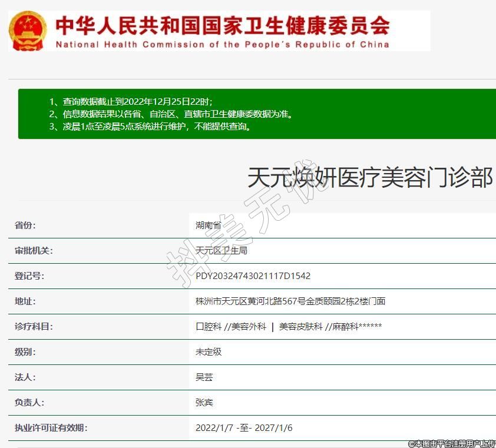Click the national emblem logo
This screenshot has width=496, height=448.
tap(28, 31)
